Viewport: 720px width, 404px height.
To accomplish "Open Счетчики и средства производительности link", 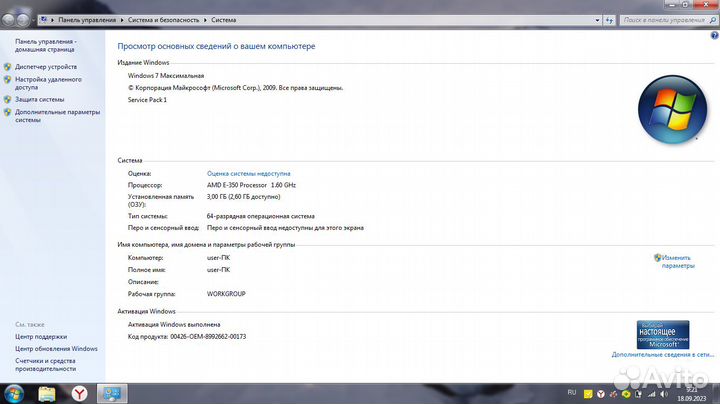I will pyautogui.click(x=45, y=365).
